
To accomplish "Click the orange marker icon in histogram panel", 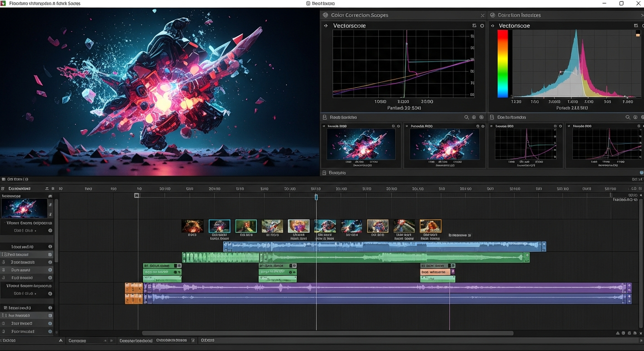I will (x=638, y=35).
